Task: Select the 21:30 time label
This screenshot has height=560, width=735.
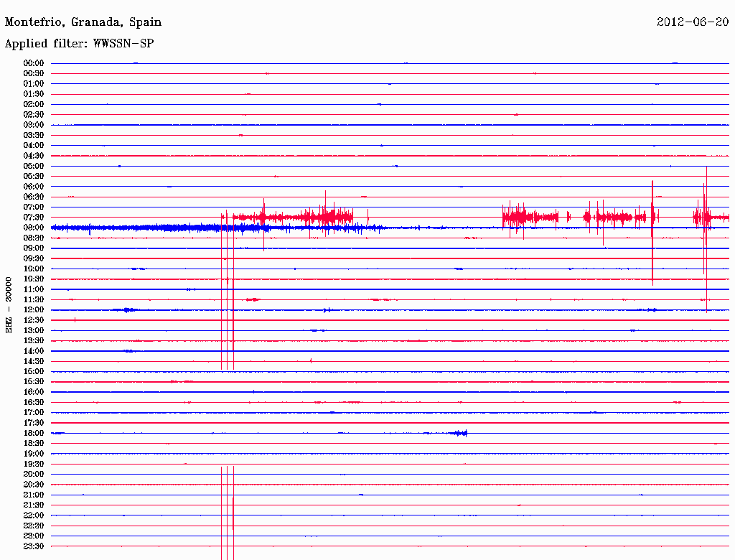Action: (x=34, y=505)
